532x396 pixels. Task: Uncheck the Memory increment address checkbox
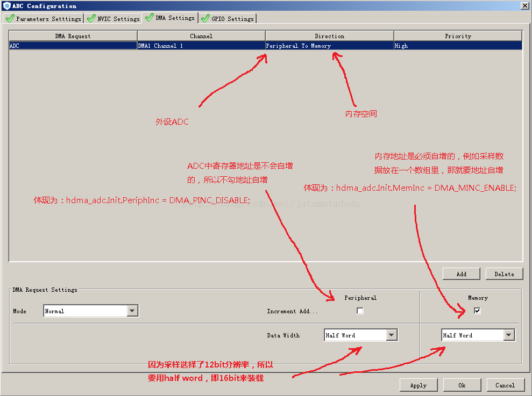(477, 311)
